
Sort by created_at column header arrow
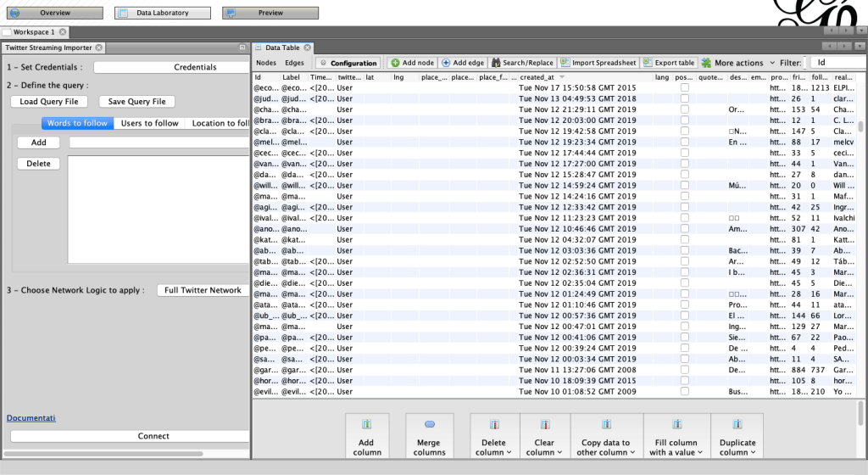tap(563, 77)
